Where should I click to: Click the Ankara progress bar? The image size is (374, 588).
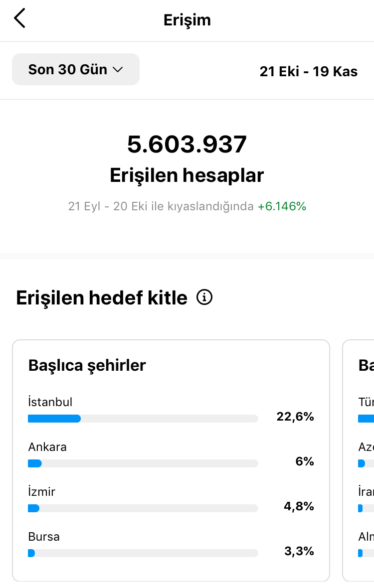[x=143, y=463]
